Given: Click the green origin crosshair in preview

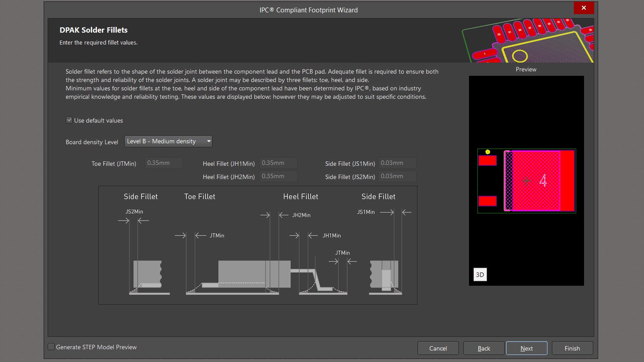Looking at the screenshot, I should 526,181.
